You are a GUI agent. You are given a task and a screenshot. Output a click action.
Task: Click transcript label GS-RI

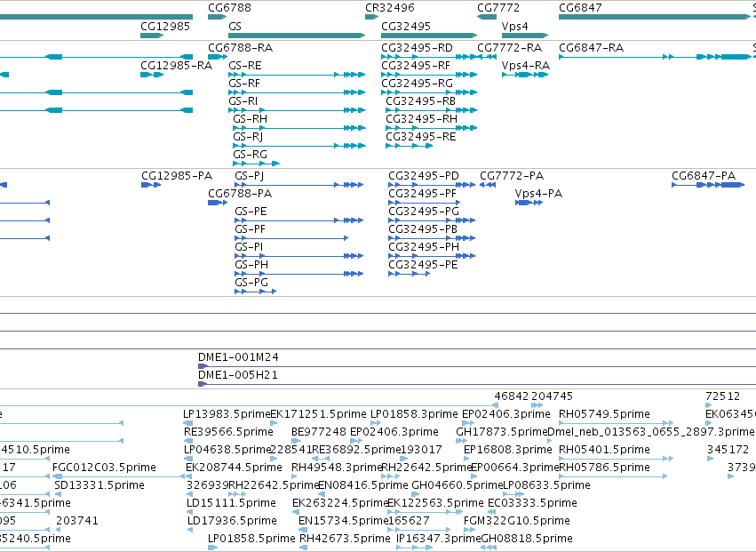click(243, 101)
